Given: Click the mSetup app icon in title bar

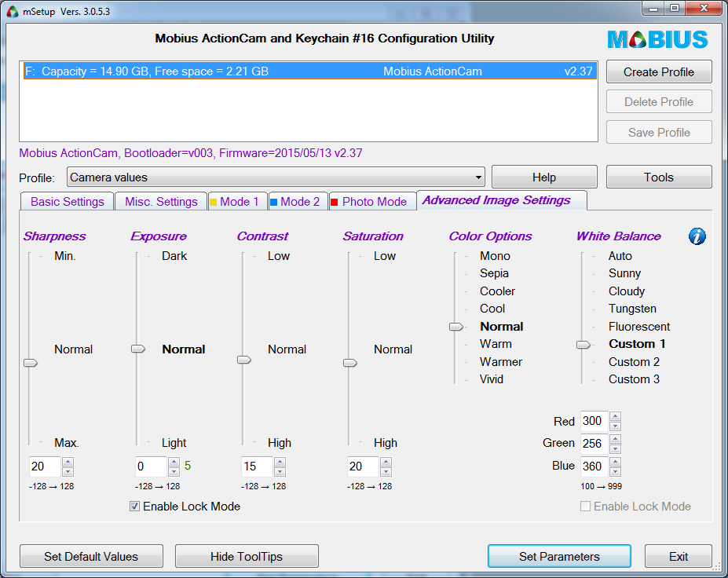Looking at the screenshot, I should coord(12,11).
